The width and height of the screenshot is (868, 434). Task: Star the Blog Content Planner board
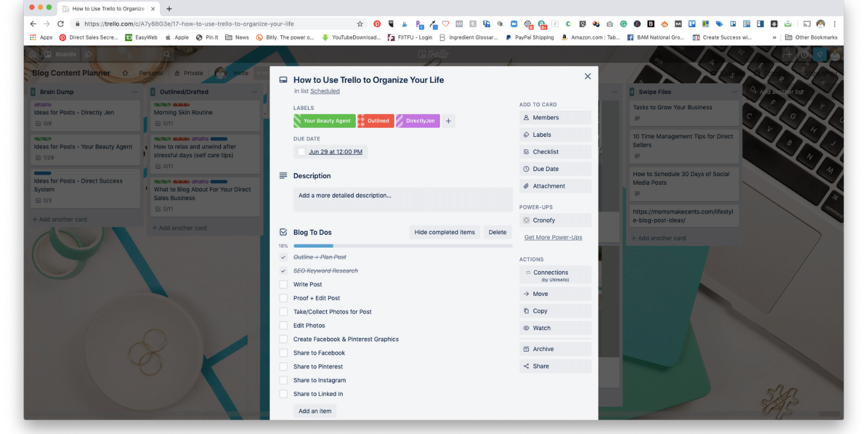(x=125, y=73)
